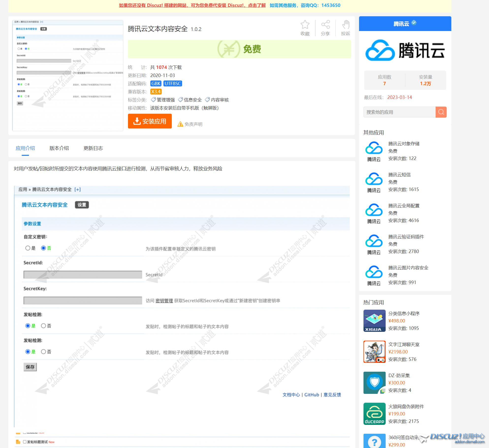Click the 分享 share icon
The width and height of the screenshot is (489, 448).
(x=325, y=25)
